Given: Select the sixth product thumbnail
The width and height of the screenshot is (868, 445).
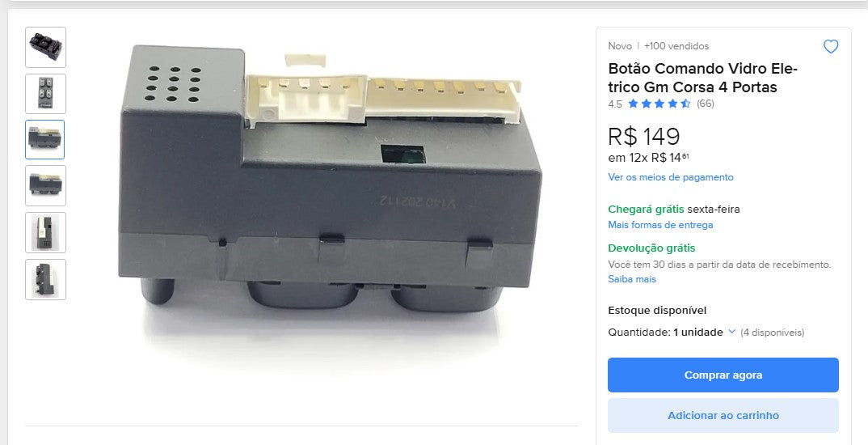Looking at the screenshot, I should (45, 279).
